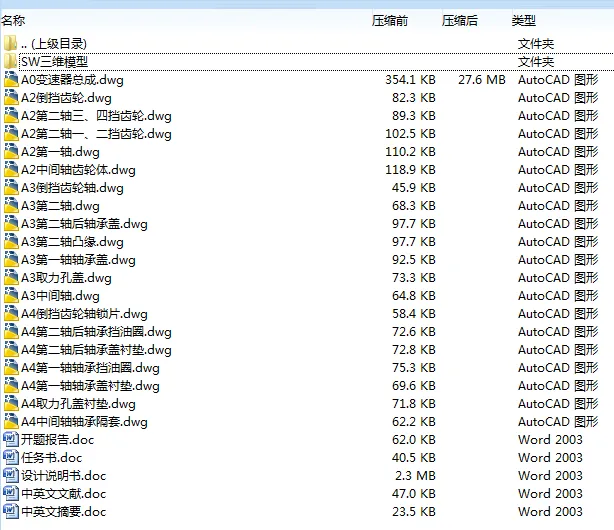Click the A3中间轴.dwg file icon
This screenshot has height=530, width=614.
coord(11,296)
